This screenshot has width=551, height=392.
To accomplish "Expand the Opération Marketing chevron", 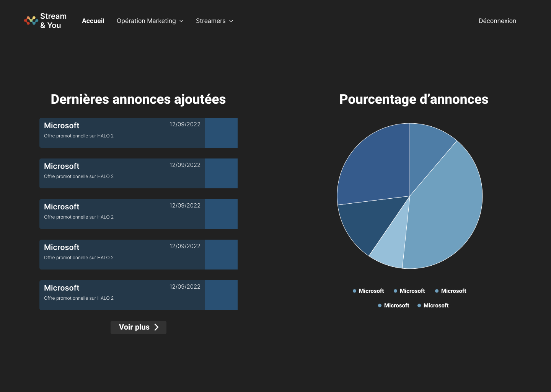I will click(181, 21).
